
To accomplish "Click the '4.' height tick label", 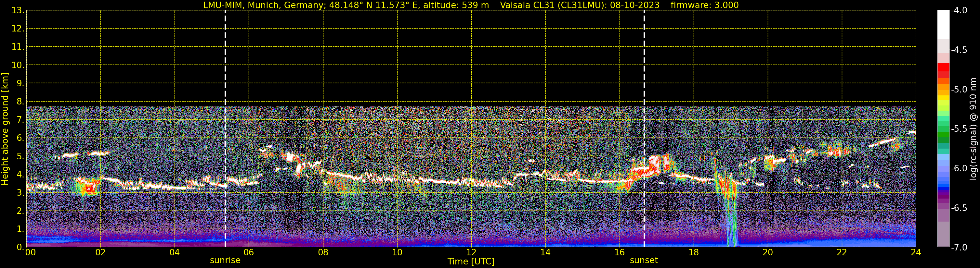I will point(20,174).
